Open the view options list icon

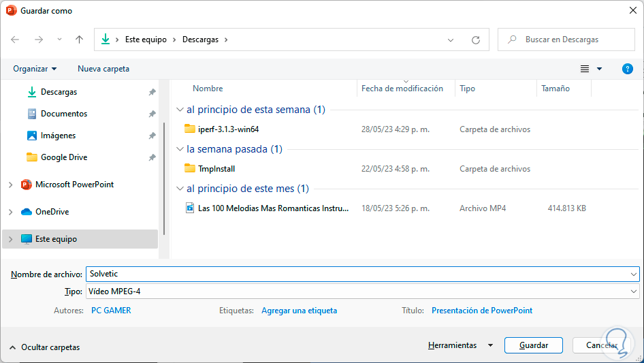click(x=585, y=69)
